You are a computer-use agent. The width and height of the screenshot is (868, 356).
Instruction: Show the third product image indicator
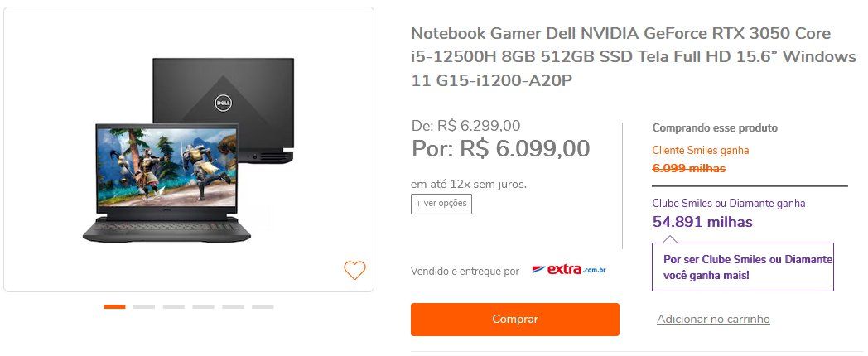point(174,306)
